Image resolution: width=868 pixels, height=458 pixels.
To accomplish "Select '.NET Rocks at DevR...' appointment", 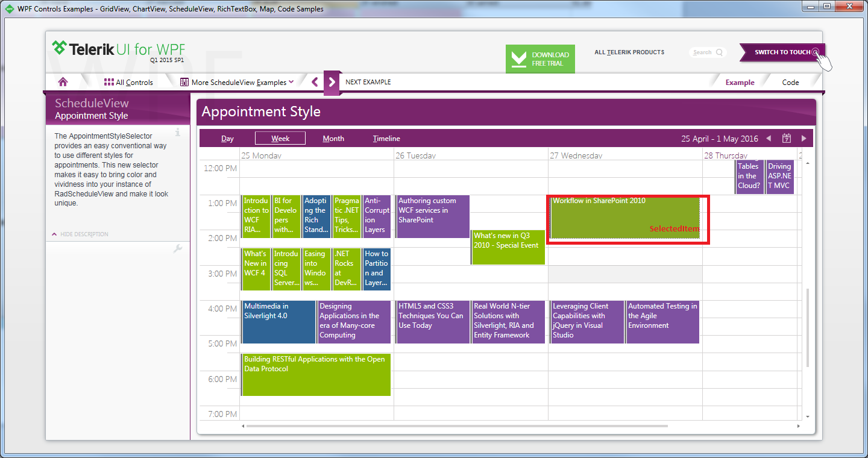I will 346,269.
